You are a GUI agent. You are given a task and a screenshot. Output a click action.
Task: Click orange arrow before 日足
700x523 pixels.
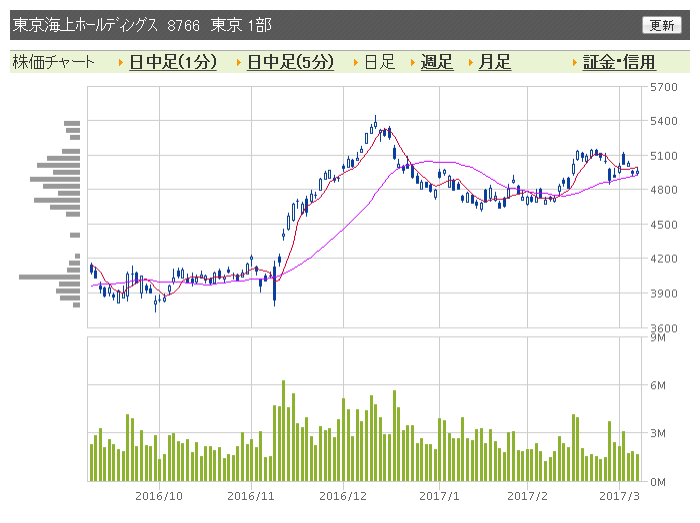[356, 62]
